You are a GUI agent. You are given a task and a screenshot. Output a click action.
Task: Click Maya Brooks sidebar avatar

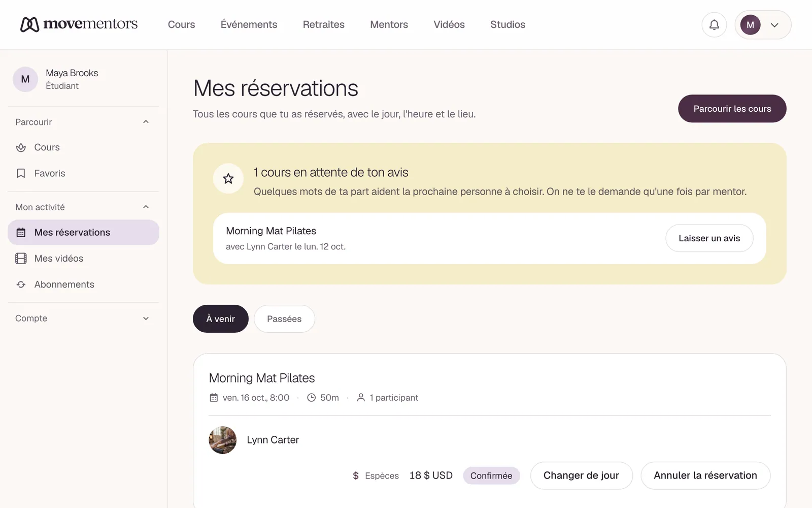click(x=25, y=79)
